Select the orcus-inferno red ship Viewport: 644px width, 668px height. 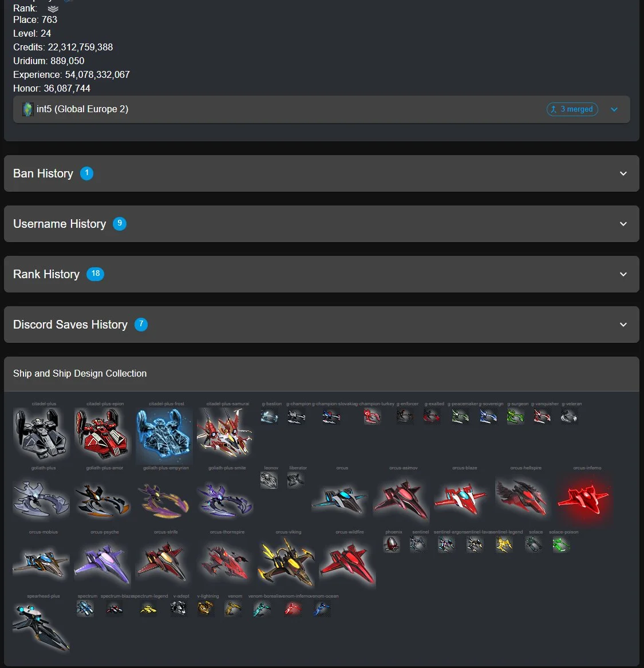(x=584, y=499)
